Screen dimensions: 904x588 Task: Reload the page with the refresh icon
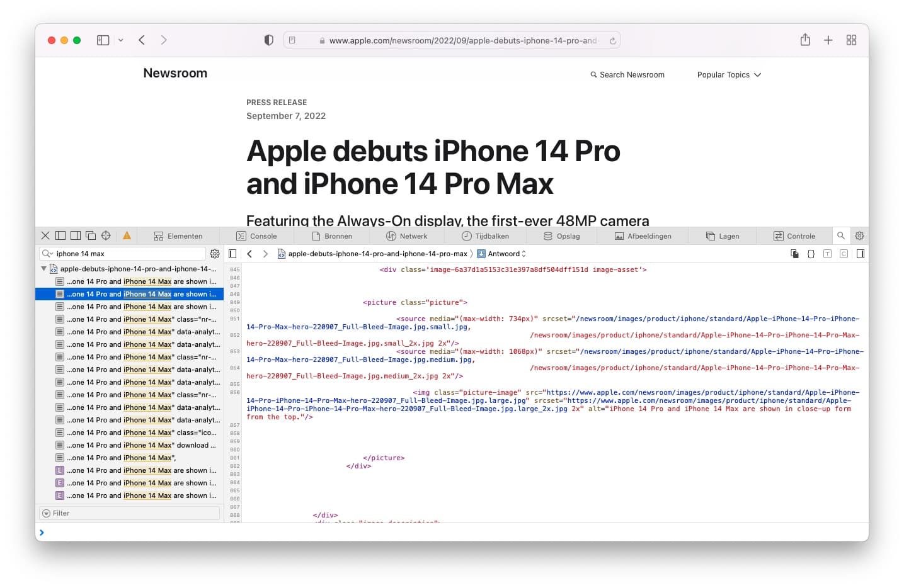pos(612,41)
